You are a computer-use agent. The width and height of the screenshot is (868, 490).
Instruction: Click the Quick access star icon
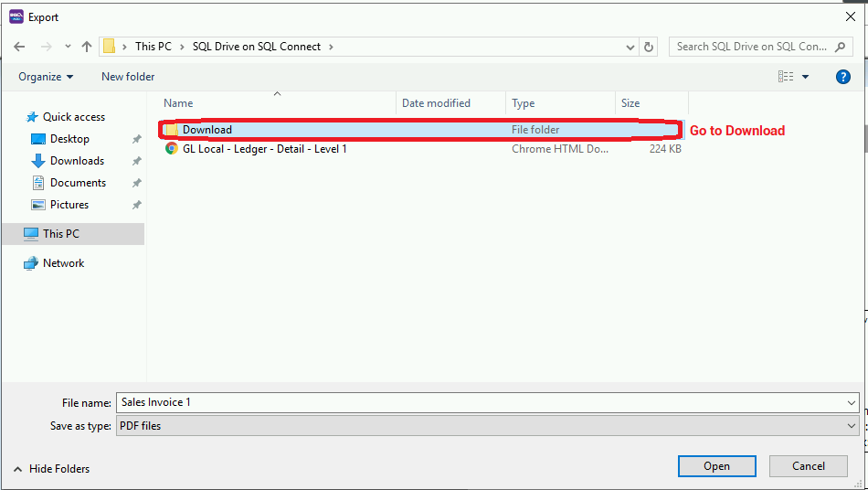tap(32, 117)
